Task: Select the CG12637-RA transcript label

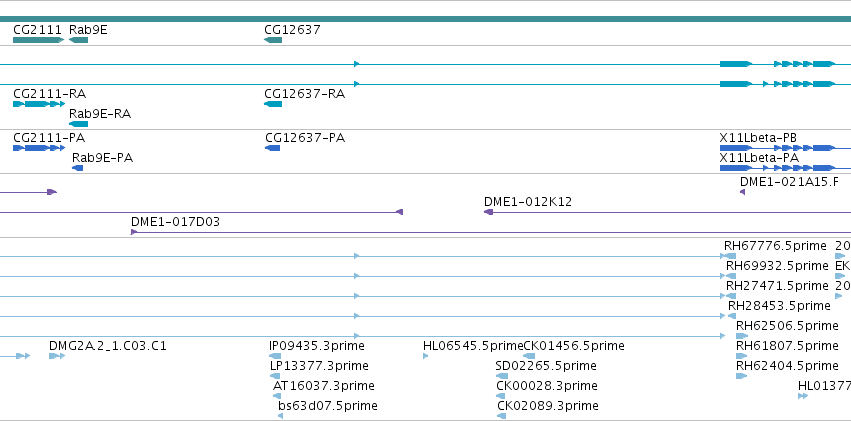Action: pyautogui.click(x=304, y=93)
